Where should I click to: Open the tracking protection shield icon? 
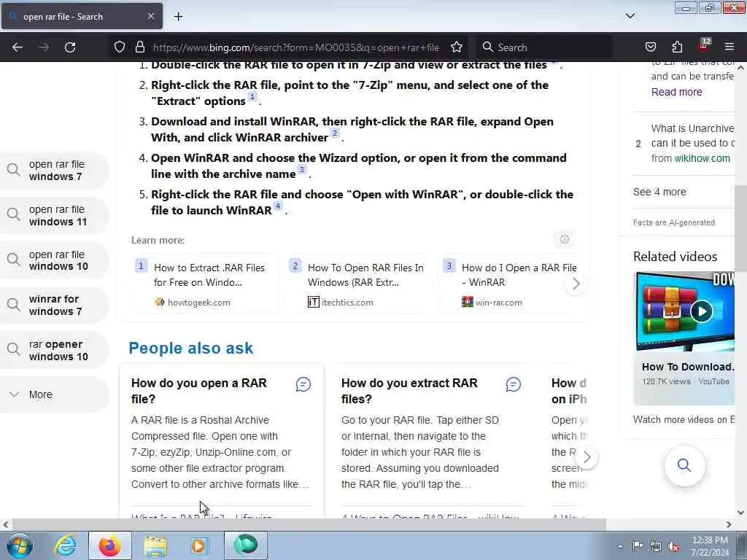[120, 47]
